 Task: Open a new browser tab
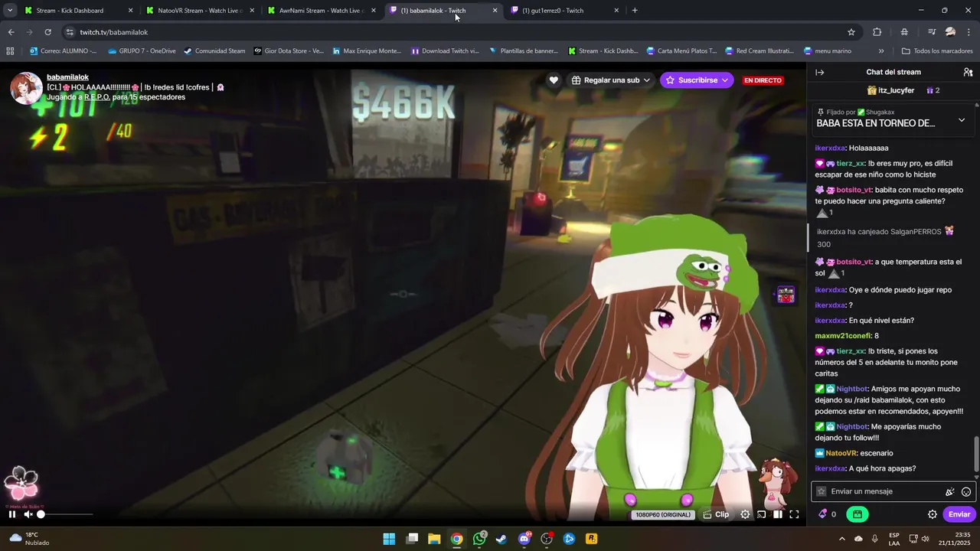(635, 11)
